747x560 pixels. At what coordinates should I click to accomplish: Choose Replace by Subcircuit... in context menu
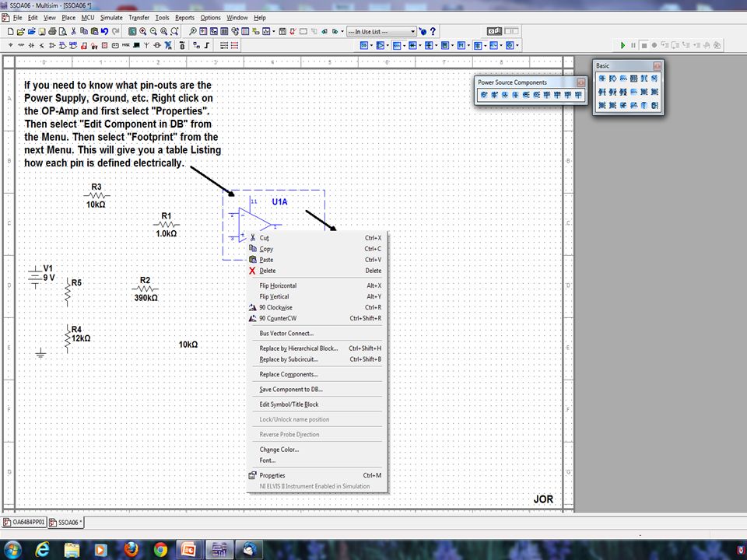tap(317, 359)
